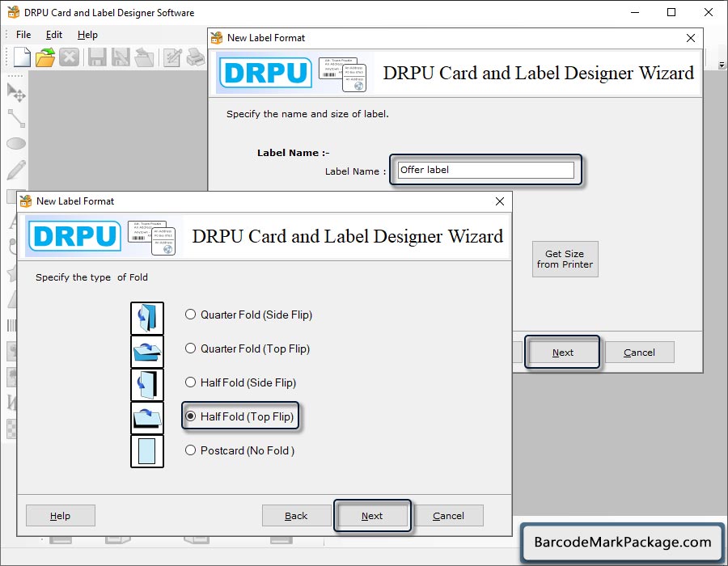
Task: Cancel the fold type wizard dialog
Action: (448, 515)
